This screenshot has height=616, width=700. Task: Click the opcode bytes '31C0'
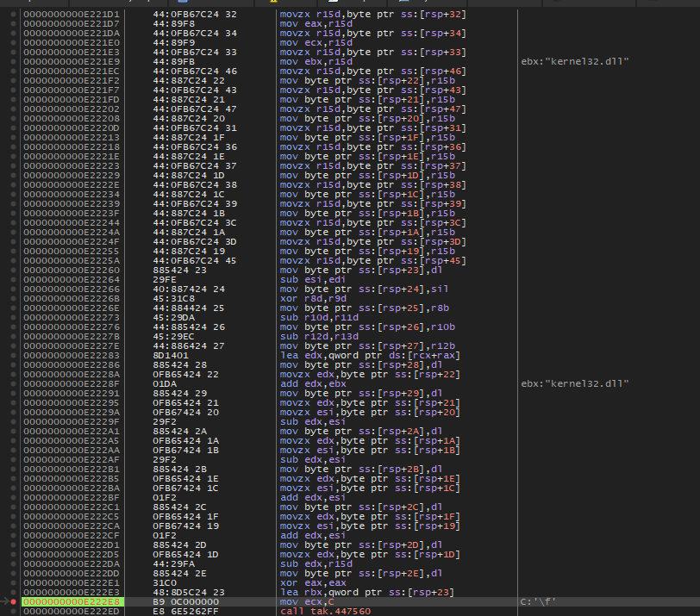pos(165,583)
